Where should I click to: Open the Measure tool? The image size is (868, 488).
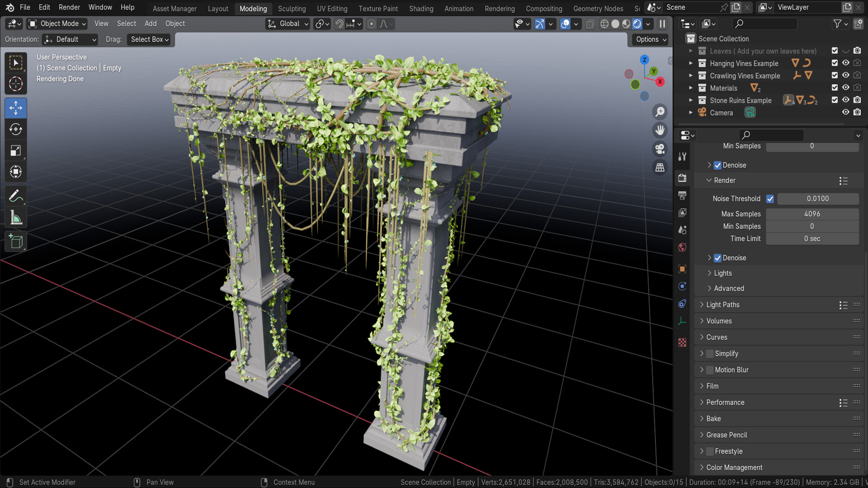(16, 217)
